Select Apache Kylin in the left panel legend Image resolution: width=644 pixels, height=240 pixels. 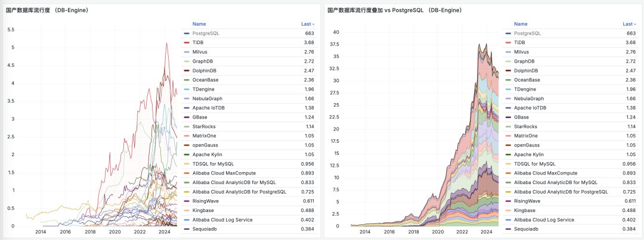point(208,154)
